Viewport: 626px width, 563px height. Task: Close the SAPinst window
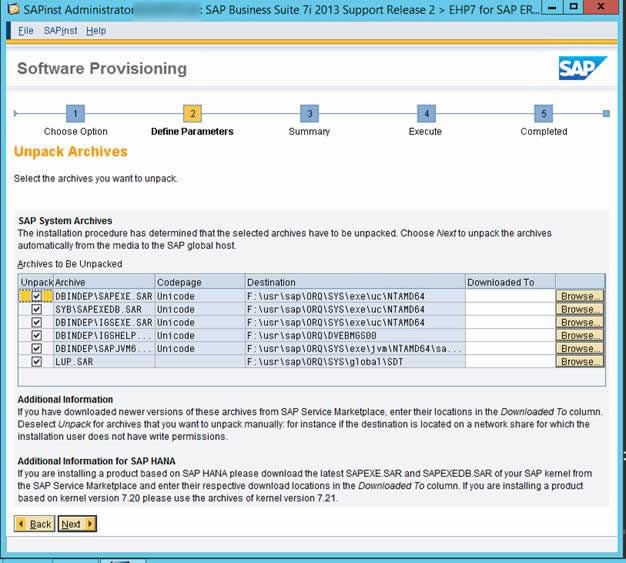pyautogui.click(x=601, y=7)
